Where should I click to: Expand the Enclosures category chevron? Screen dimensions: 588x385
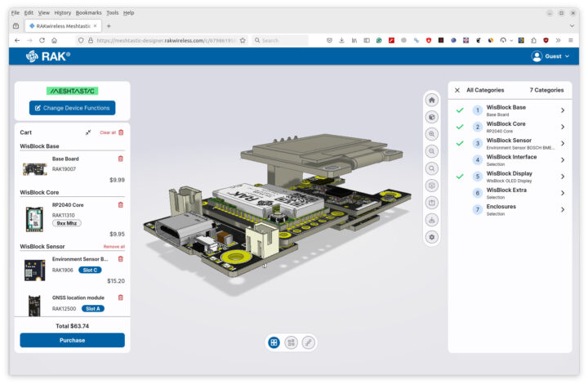562,210
